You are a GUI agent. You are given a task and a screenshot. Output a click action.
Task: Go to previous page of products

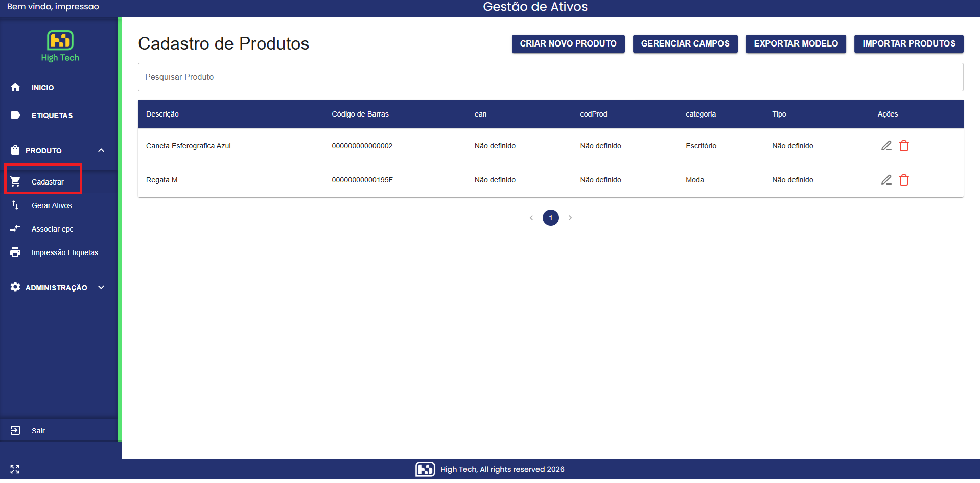[x=531, y=218]
